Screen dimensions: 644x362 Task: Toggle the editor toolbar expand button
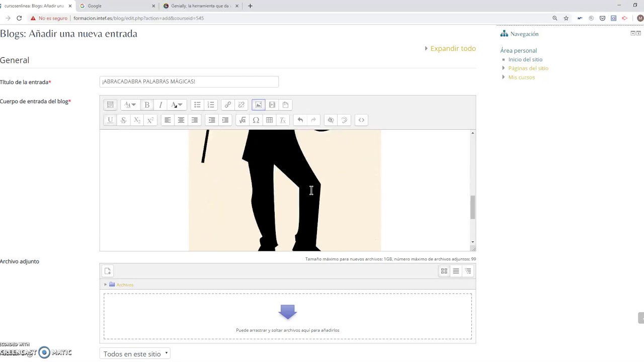(110, 105)
